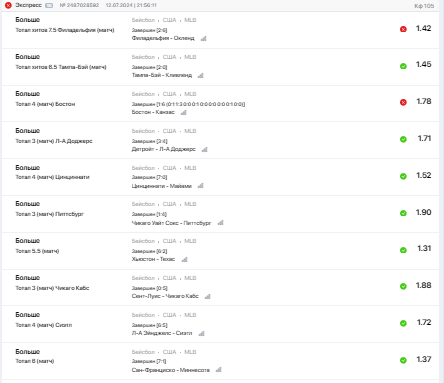The width and height of the screenshot is (444, 383).
Task: Click the red lost-status icon beside Экспресс header
Action: point(8,5)
